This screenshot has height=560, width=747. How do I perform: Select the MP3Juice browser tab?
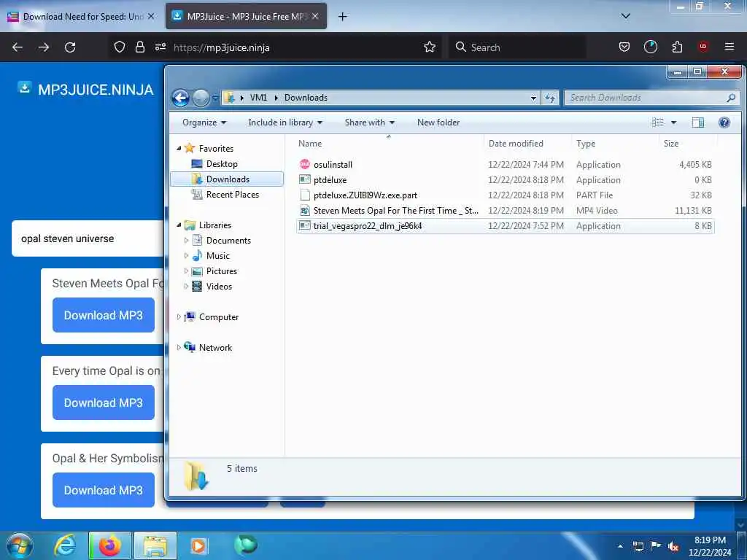pyautogui.click(x=246, y=16)
